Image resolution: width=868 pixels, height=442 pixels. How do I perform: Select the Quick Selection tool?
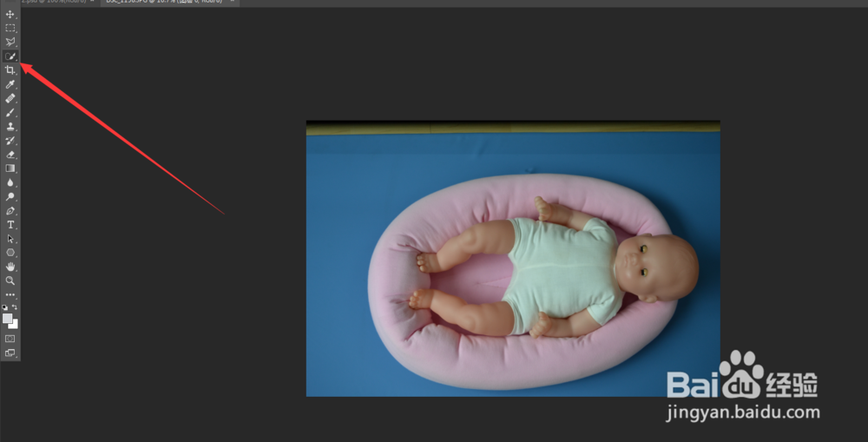coord(10,56)
